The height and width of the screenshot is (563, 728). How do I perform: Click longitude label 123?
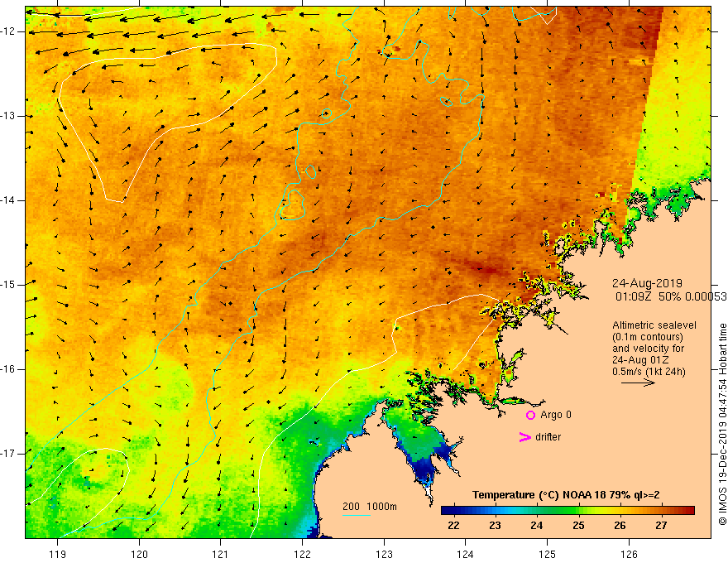pos(384,554)
